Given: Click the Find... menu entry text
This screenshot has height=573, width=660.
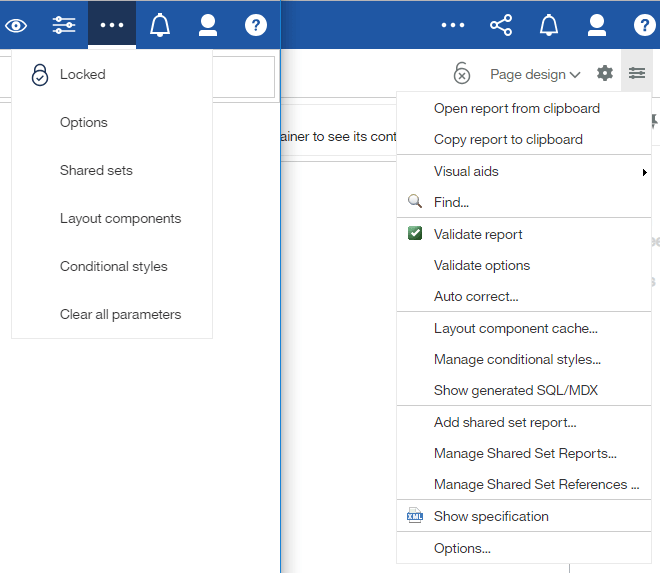Looking at the screenshot, I should (451, 203).
